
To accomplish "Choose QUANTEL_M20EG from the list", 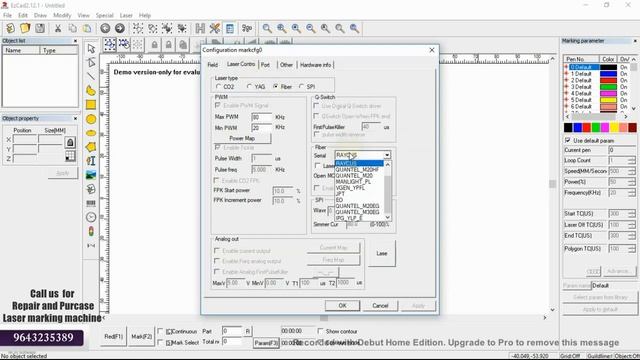I will pyautogui.click(x=358, y=206).
